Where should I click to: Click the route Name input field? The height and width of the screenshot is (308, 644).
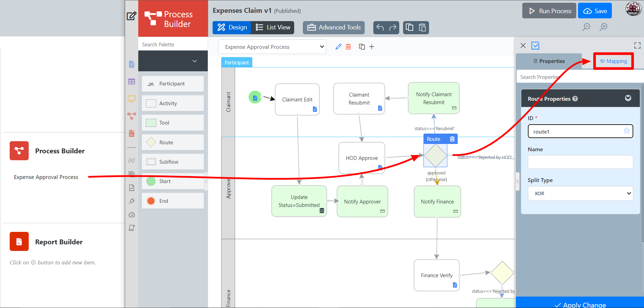(x=580, y=162)
